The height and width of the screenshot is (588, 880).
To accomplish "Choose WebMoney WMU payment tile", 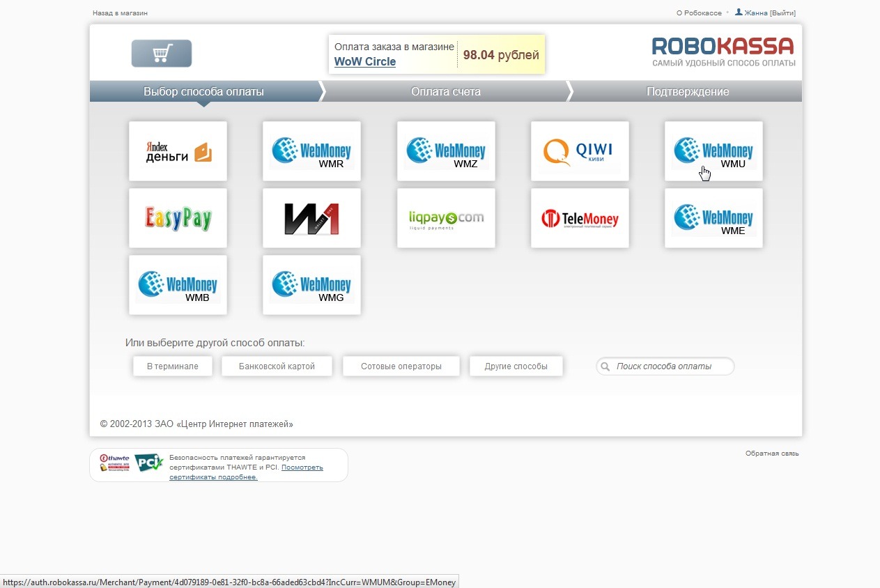I will coord(713,151).
